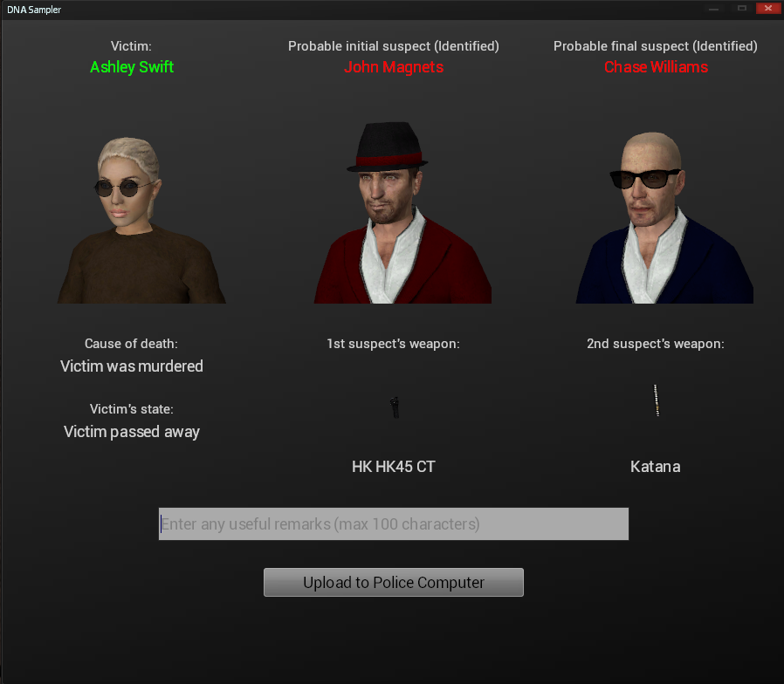Click the remarks text input field
The height and width of the screenshot is (684, 784).
(394, 523)
